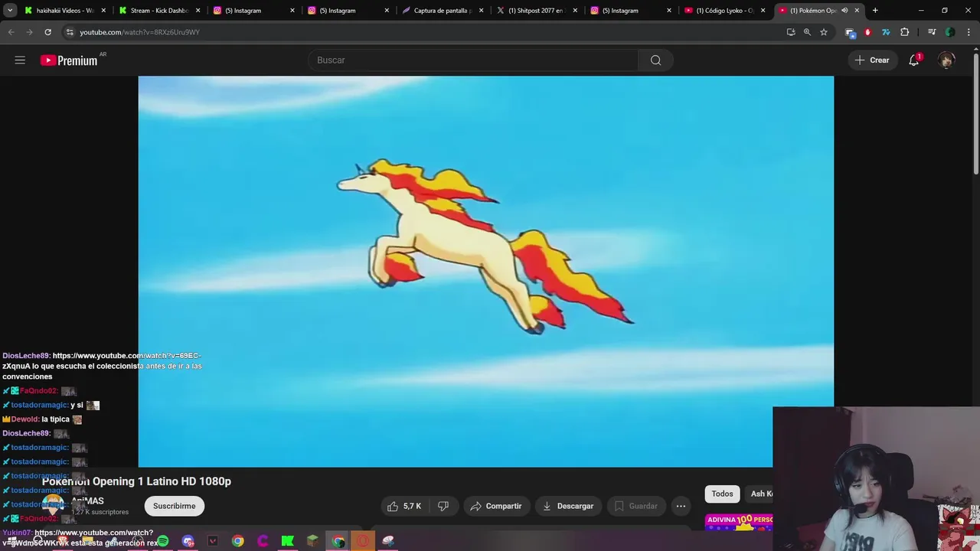This screenshot has height=551, width=980.
Task: Click the Guardar save button
Action: pos(635,506)
